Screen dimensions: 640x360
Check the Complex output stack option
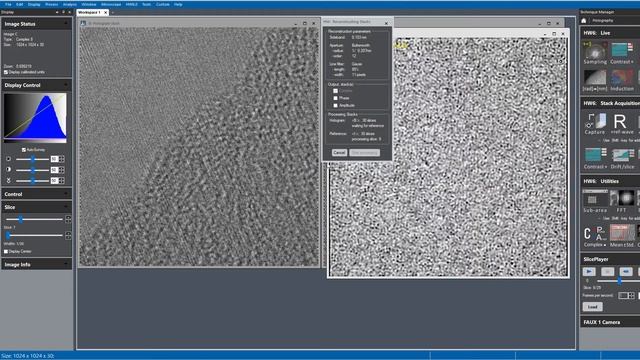pos(336,91)
